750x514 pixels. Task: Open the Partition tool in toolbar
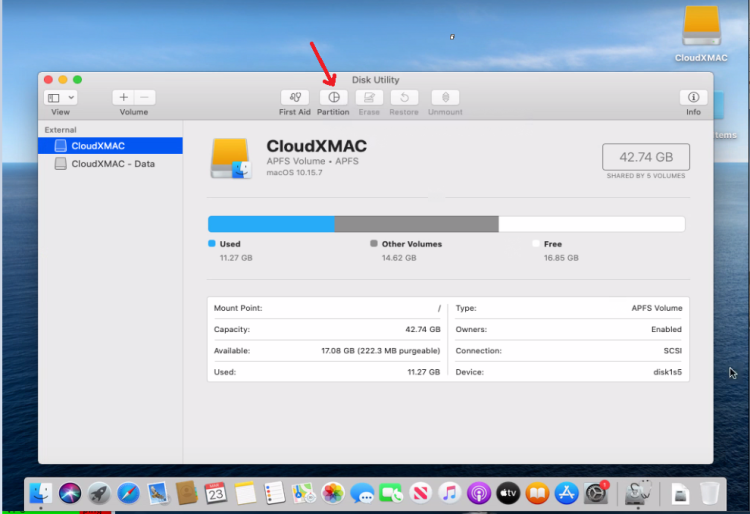click(333, 98)
